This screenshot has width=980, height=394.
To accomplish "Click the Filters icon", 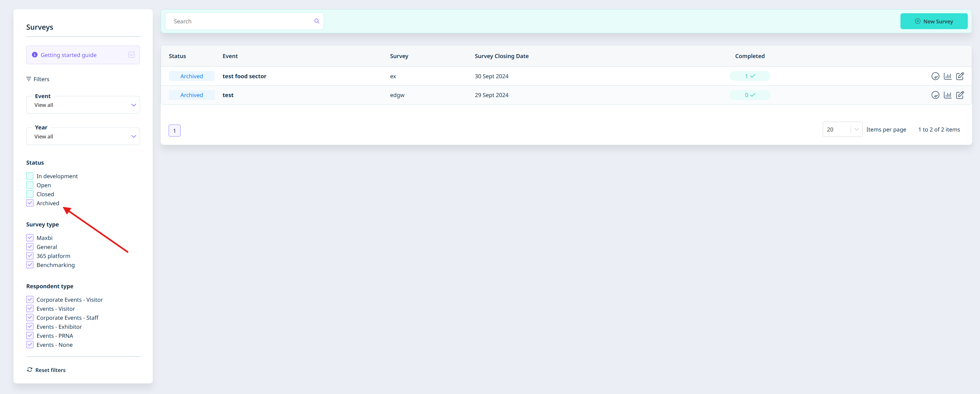I will (29, 79).
